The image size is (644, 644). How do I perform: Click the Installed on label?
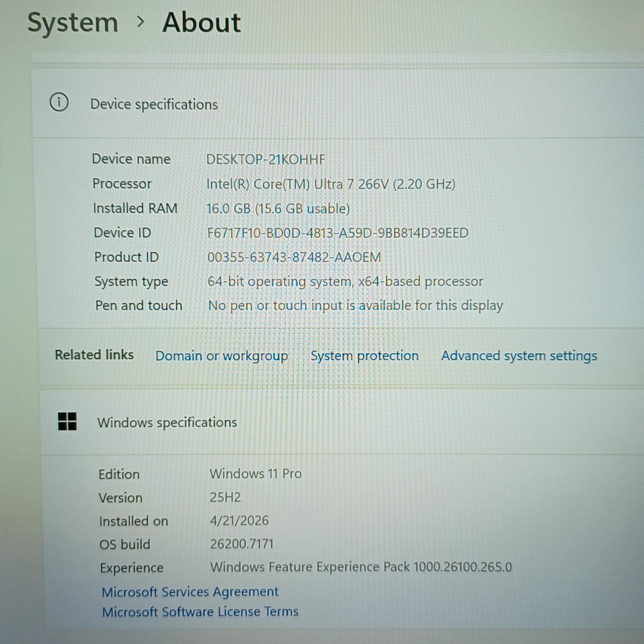134,521
